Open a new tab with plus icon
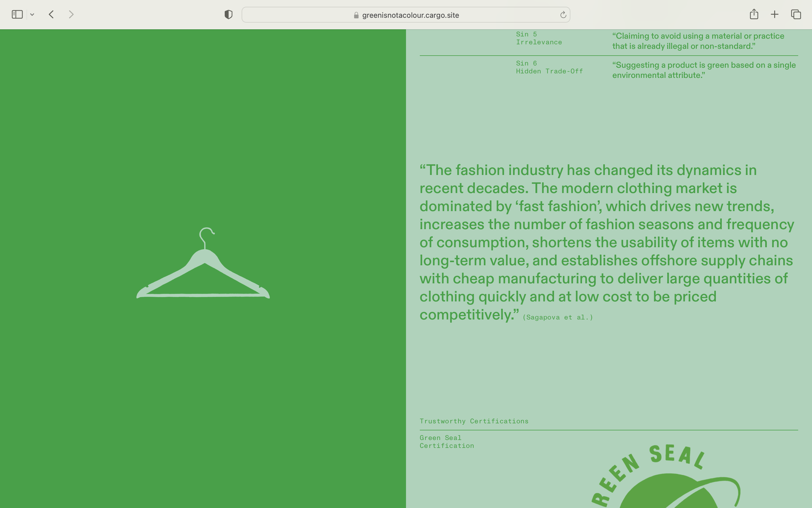The width and height of the screenshot is (812, 508). pos(775,14)
